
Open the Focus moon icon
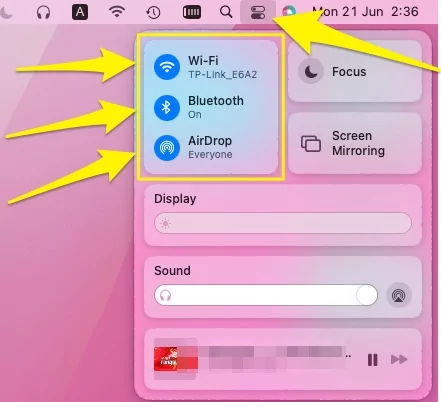(311, 71)
